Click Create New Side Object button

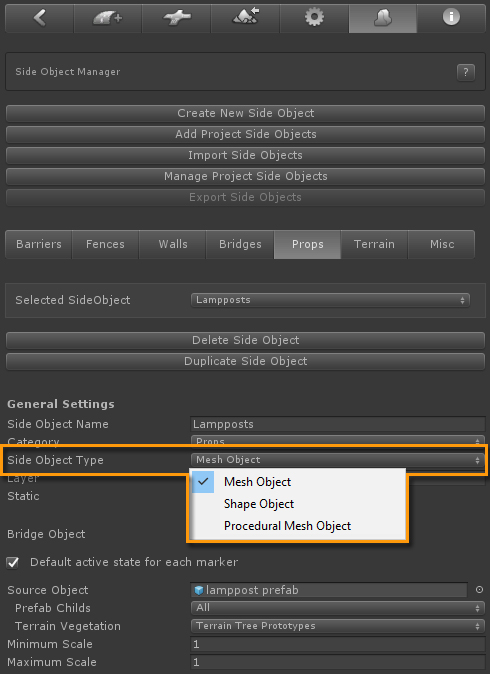tap(245, 113)
